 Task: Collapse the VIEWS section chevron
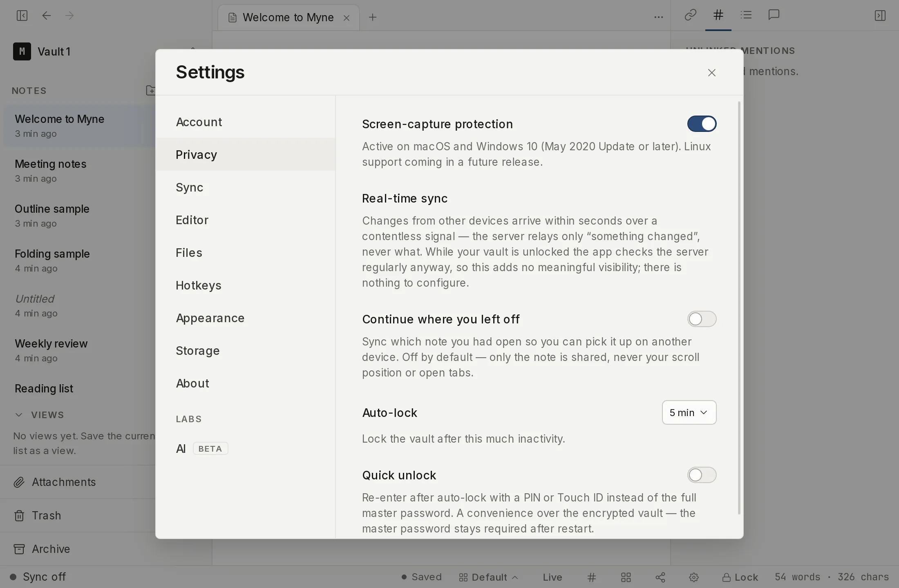(x=19, y=415)
